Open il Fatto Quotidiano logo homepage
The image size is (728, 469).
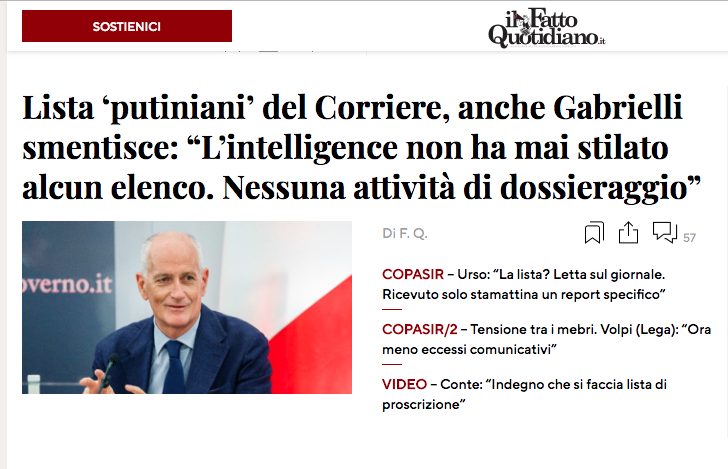pos(546,28)
